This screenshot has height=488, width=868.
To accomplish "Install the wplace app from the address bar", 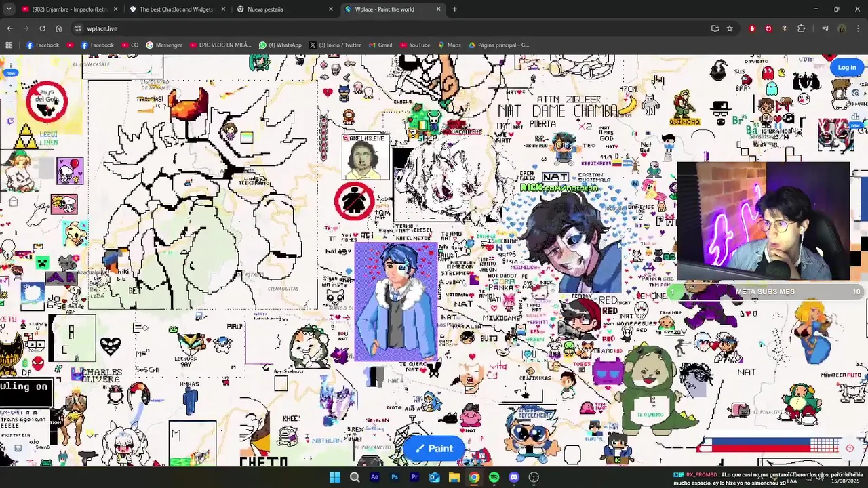I will coord(715,28).
